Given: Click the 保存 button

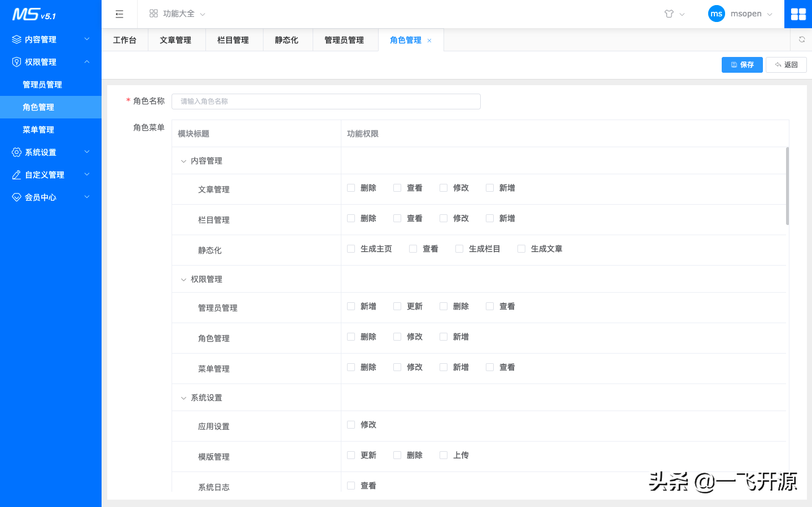Looking at the screenshot, I should [x=741, y=64].
